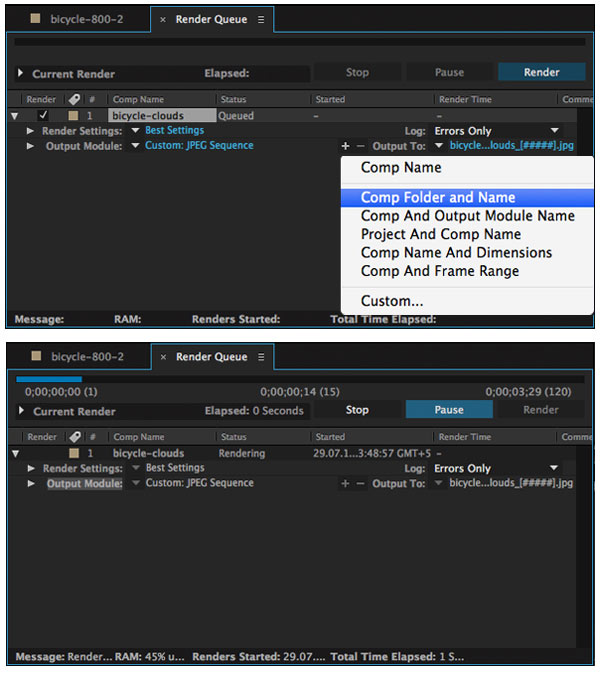Click Comp Name column header in top panel

click(138, 100)
